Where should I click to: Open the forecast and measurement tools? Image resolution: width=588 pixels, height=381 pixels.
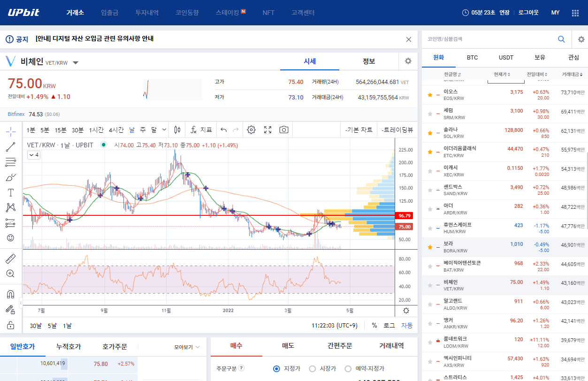[10, 223]
